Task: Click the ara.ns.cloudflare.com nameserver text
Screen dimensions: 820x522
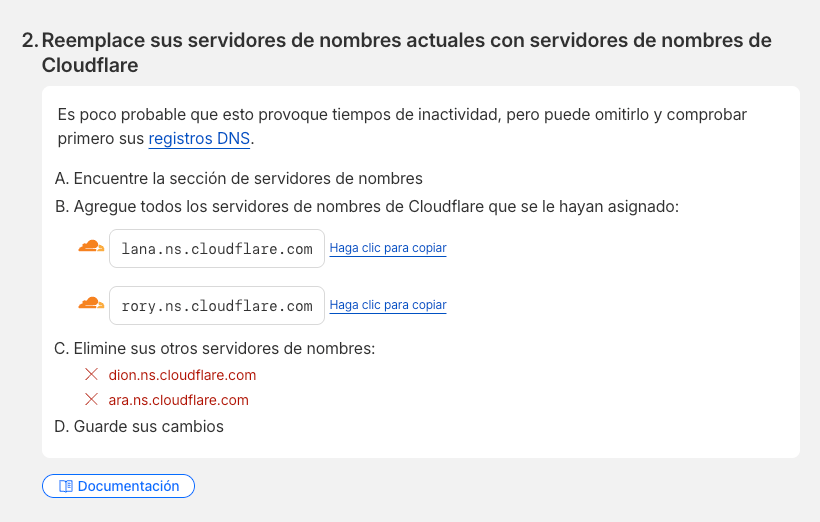Action: 178,400
